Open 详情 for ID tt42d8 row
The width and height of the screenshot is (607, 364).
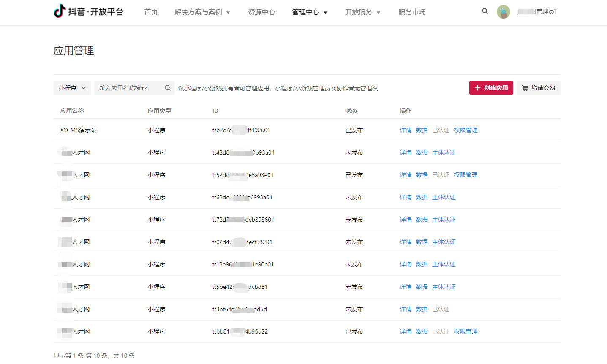(406, 152)
